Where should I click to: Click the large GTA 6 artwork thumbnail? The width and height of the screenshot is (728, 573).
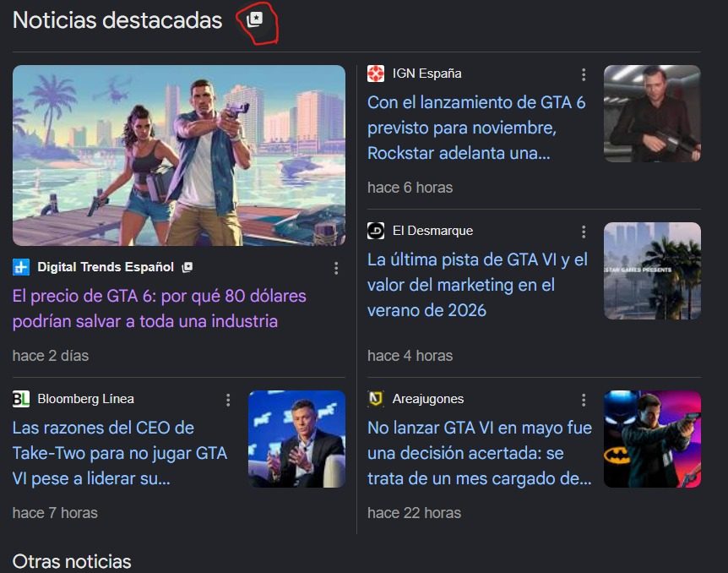[x=179, y=156]
